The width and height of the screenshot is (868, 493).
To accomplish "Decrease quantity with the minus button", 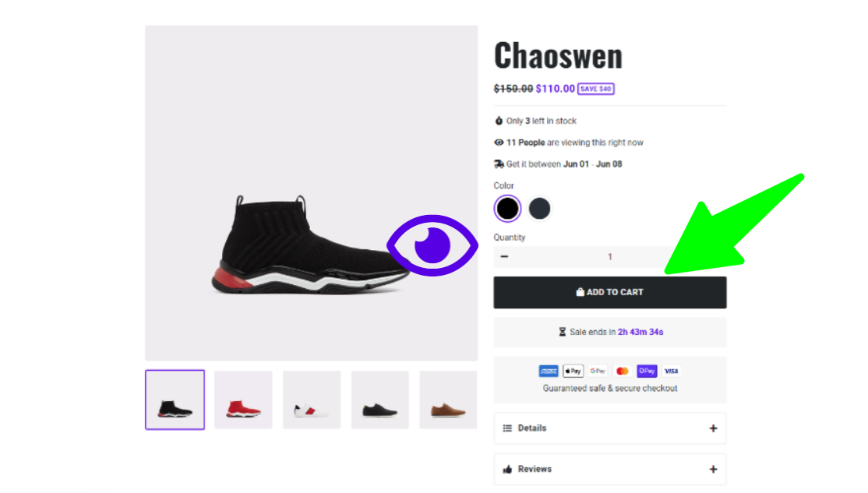I will coord(504,257).
